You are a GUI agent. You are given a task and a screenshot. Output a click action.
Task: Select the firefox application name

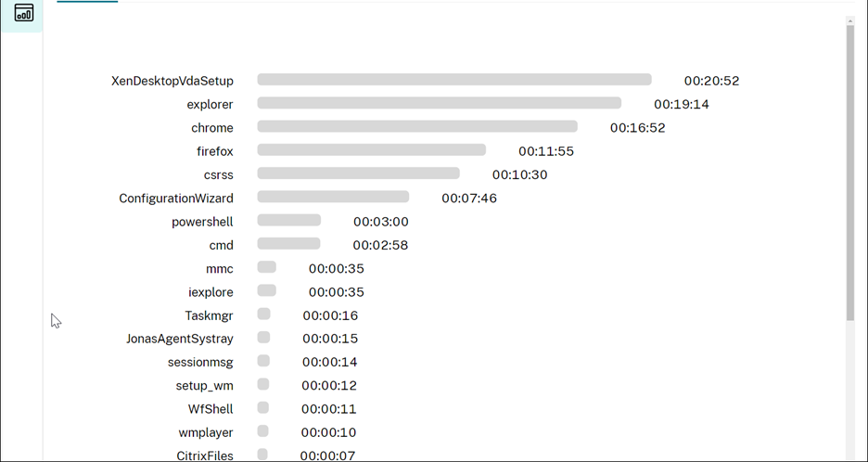(x=215, y=151)
